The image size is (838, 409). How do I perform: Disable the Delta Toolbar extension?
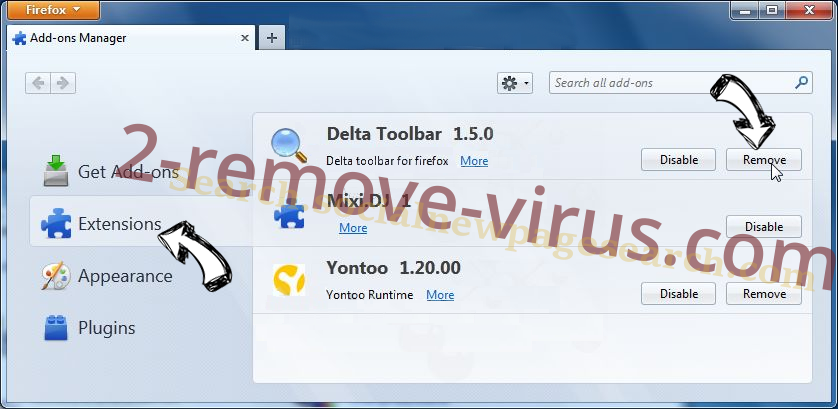[x=679, y=160]
